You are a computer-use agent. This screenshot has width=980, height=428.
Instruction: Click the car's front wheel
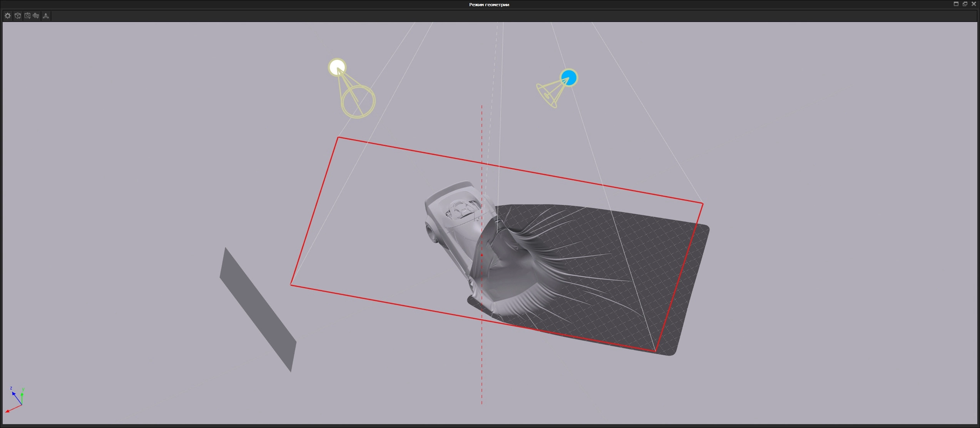point(431,232)
